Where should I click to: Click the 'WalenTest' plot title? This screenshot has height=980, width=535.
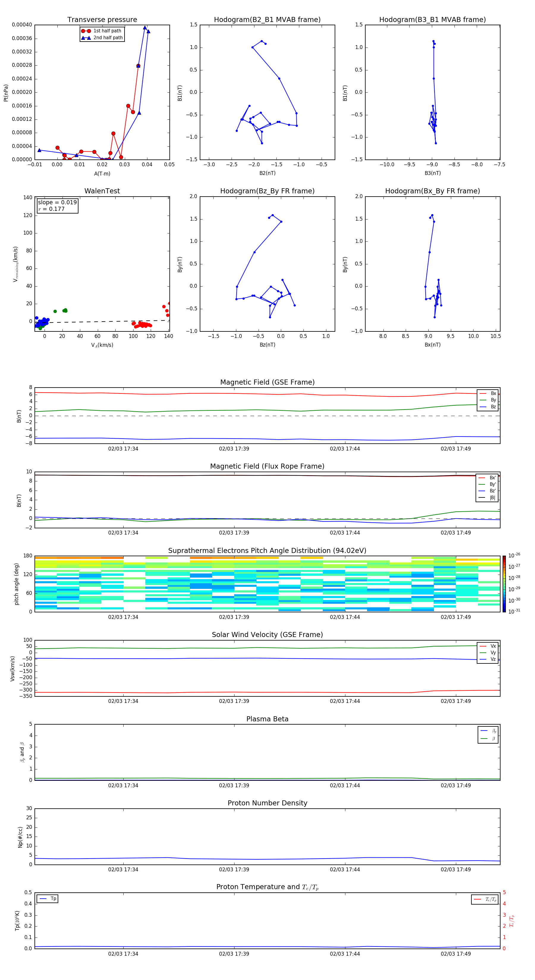pos(102,191)
